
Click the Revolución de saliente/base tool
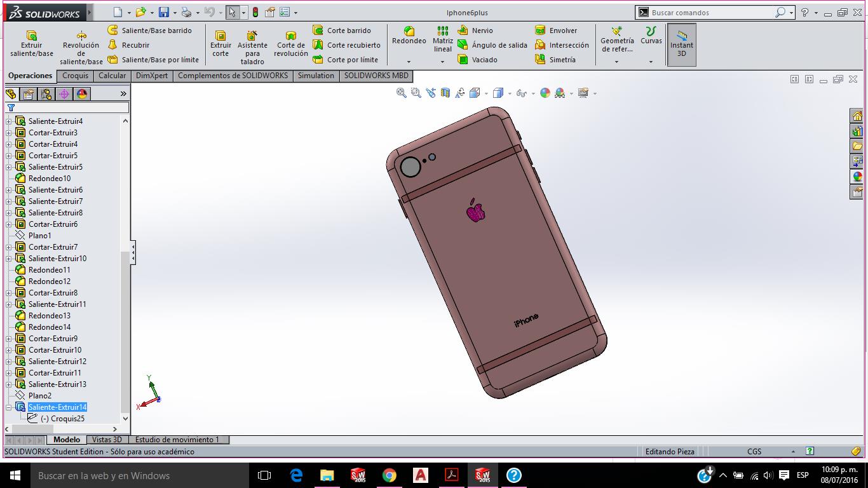click(x=81, y=48)
